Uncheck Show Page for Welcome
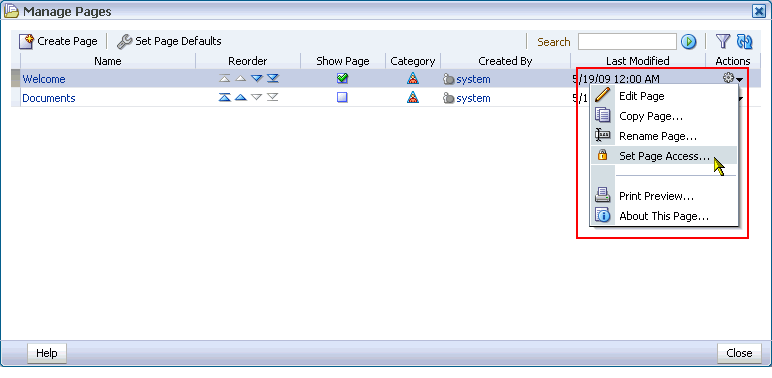 [342, 78]
